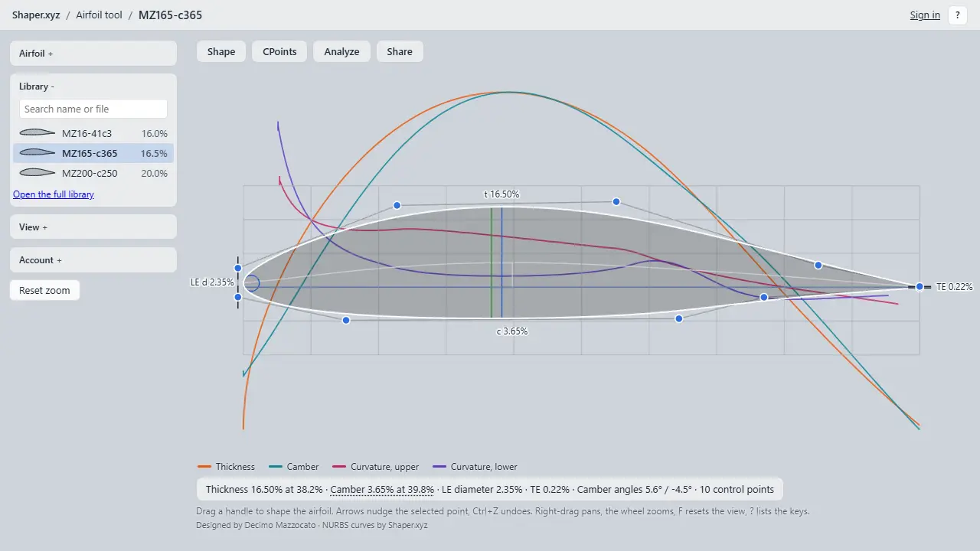The height and width of the screenshot is (551, 980).
Task: Select the trailing edge control point
Action: tap(920, 287)
